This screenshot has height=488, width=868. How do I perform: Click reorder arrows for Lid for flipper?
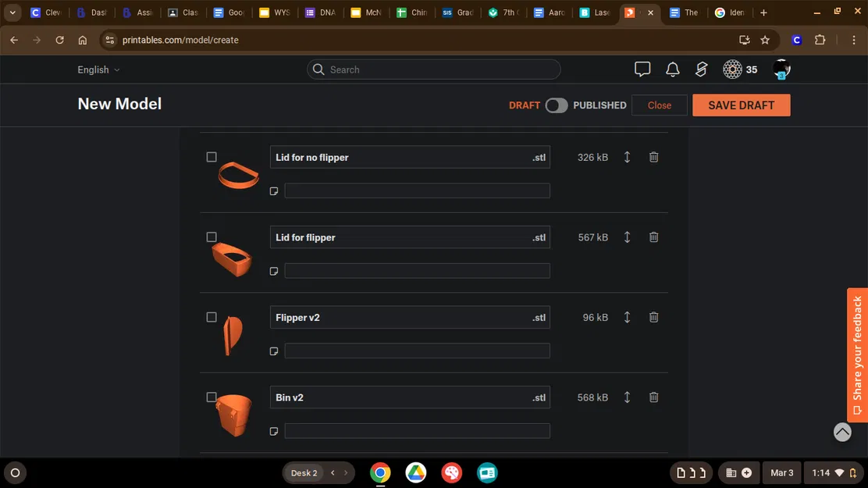627,237
